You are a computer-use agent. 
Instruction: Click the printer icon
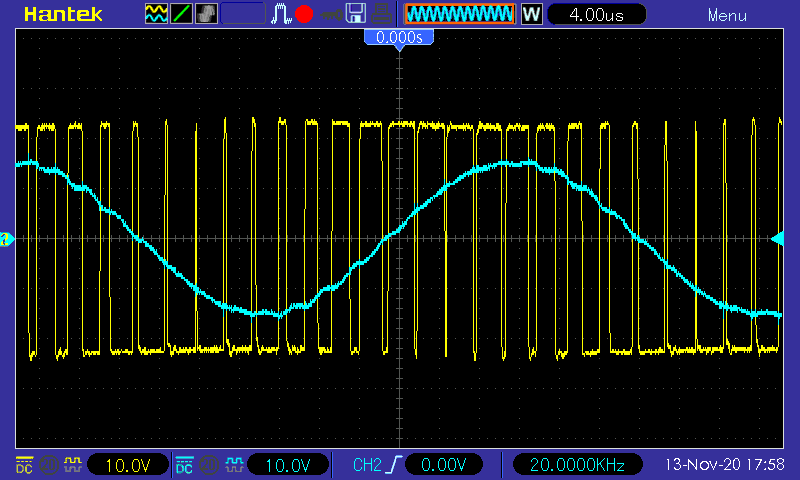pyautogui.click(x=381, y=13)
